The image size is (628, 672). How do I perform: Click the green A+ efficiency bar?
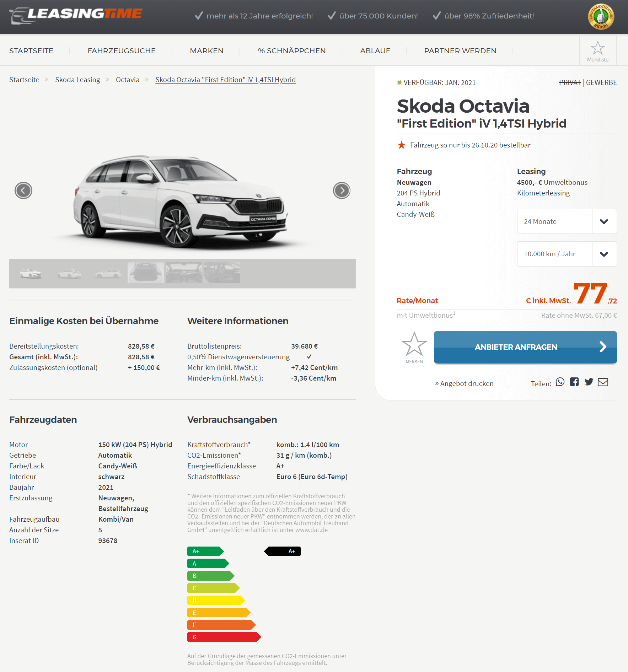tap(205, 551)
